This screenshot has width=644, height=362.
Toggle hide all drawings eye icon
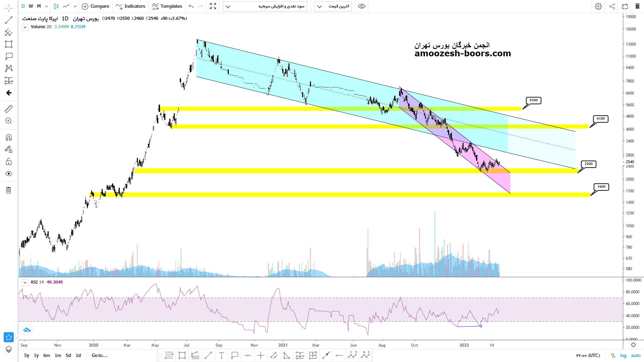(9, 174)
